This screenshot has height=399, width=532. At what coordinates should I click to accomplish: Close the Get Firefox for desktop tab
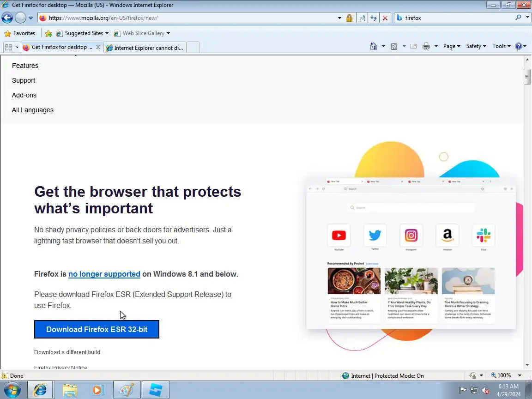(x=98, y=47)
